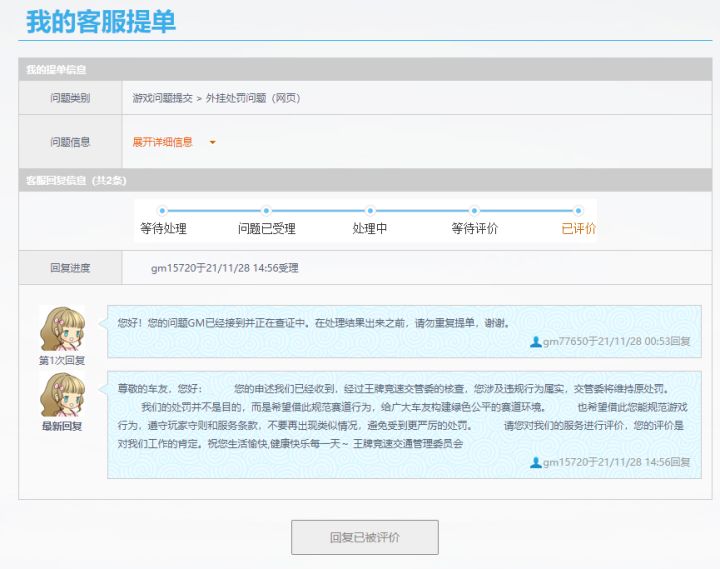Click 外挂处罚问题（网页）category text
The width and height of the screenshot is (720, 569).
(x=253, y=98)
